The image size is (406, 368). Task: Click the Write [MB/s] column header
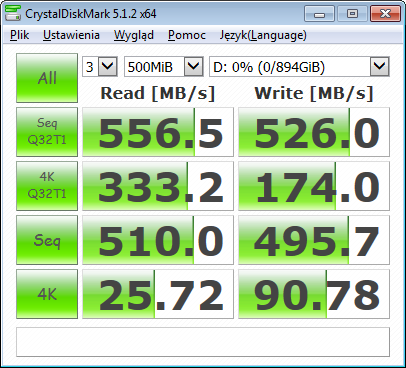(x=314, y=93)
